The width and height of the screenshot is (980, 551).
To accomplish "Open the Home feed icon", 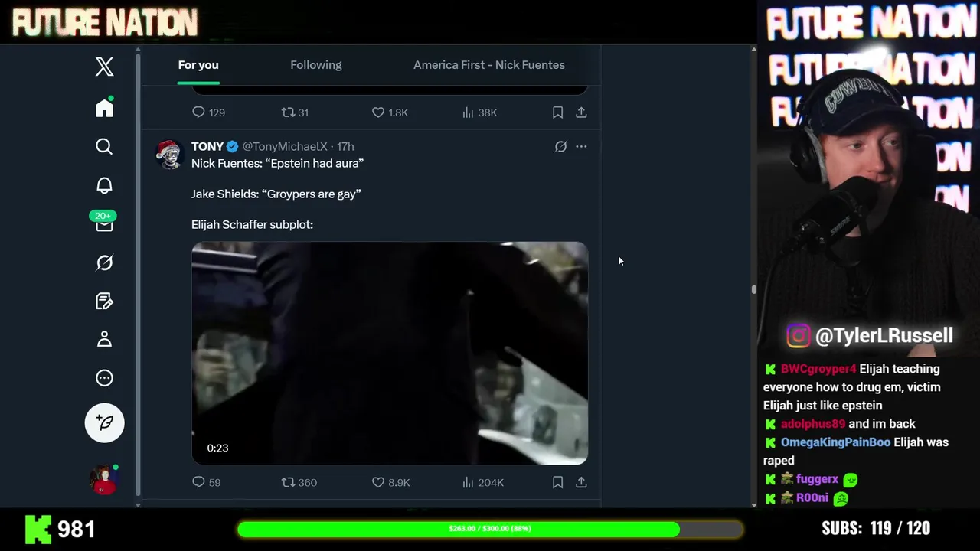I will click(104, 108).
